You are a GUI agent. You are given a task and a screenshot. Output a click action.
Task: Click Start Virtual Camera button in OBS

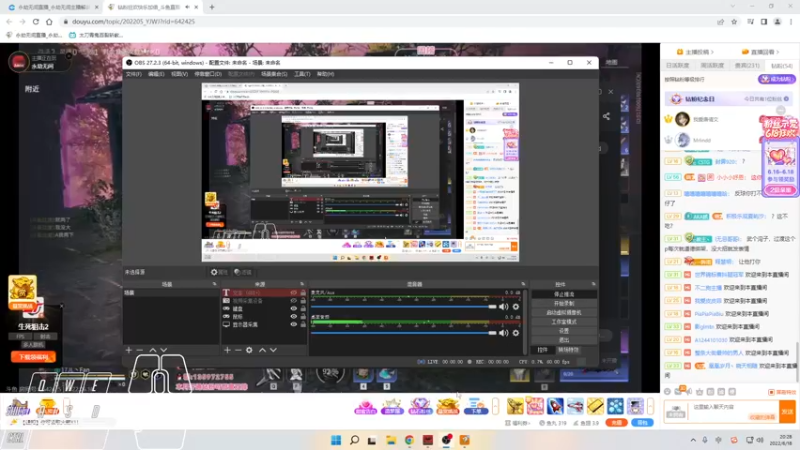(564, 313)
